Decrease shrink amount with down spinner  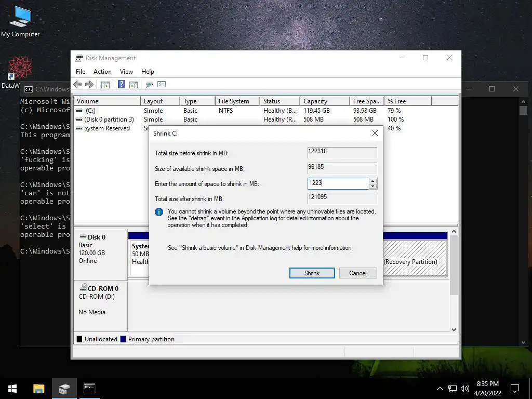(x=373, y=187)
